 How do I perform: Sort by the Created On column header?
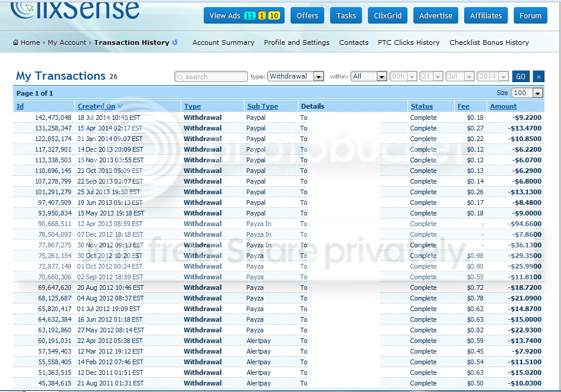click(96, 106)
